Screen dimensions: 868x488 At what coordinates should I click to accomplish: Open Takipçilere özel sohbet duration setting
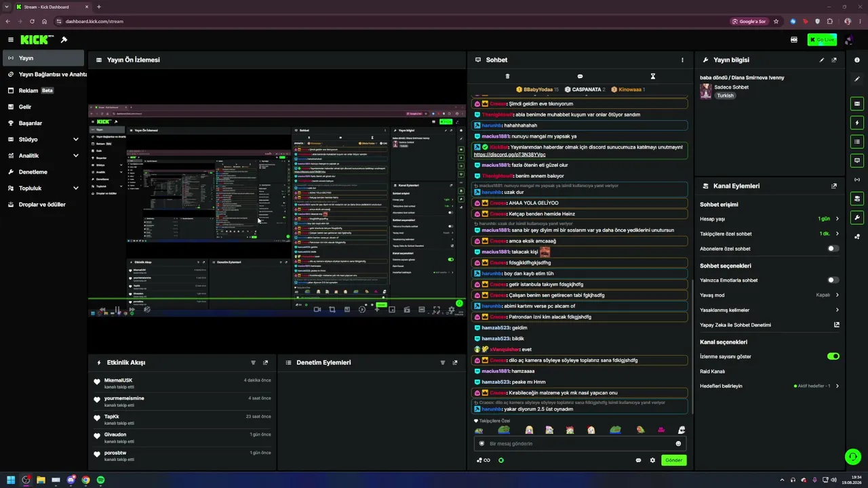tap(770, 234)
